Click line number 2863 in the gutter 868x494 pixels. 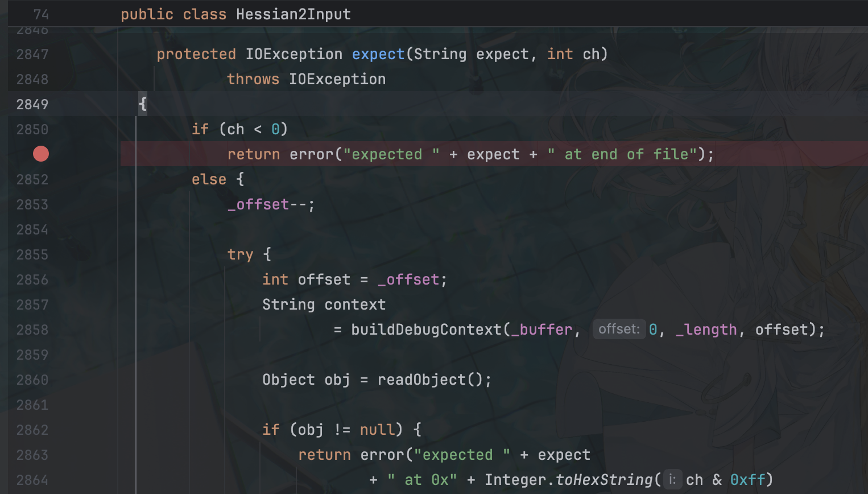[x=32, y=455]
